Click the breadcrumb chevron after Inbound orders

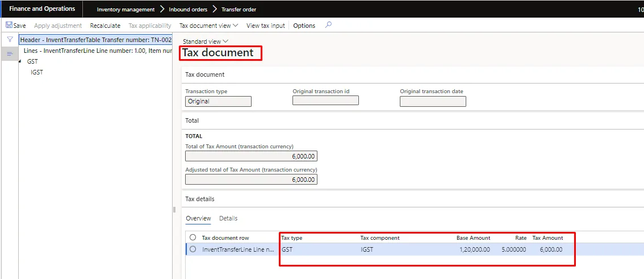pyautogui.click(x=215, y=9)
